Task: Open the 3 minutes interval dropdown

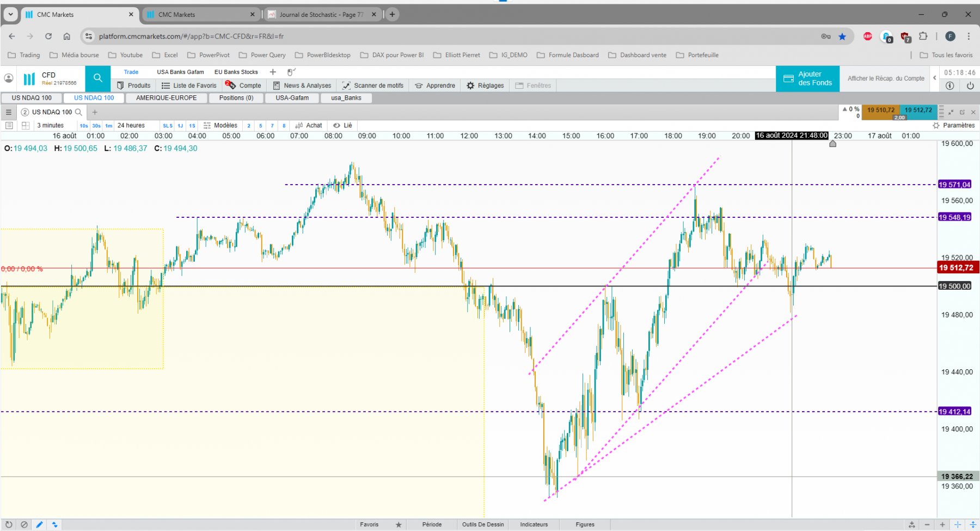Action: [x=51, y=125]
